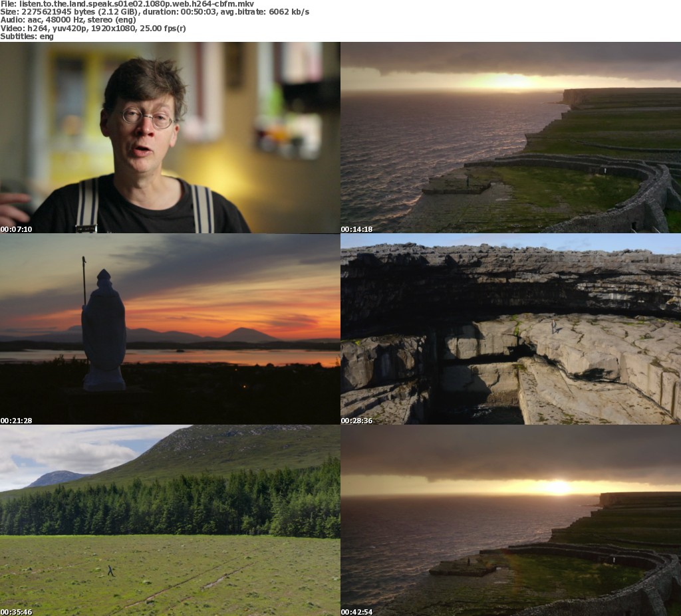Screen dimensions: 681x616
Task: Click the dark sunset fort thumbnail at 00:42:54
Action: (511, 520)
